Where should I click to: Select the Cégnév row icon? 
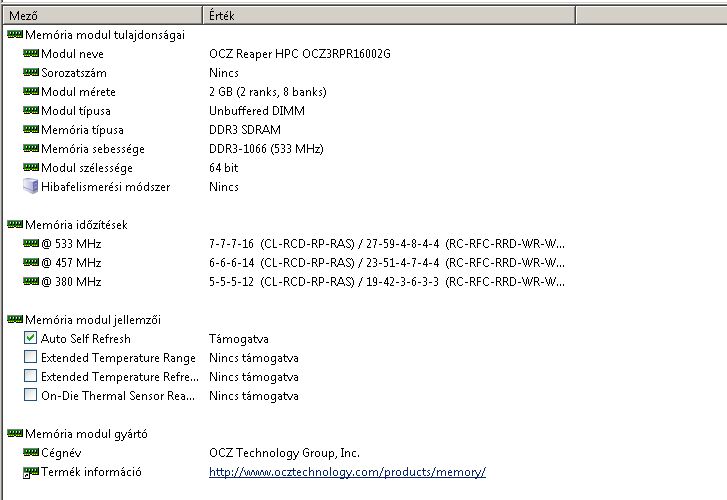pos(31,452)
